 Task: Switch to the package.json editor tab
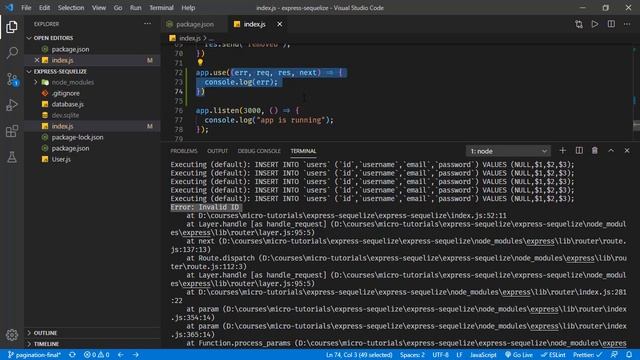[x=194, y=24]
